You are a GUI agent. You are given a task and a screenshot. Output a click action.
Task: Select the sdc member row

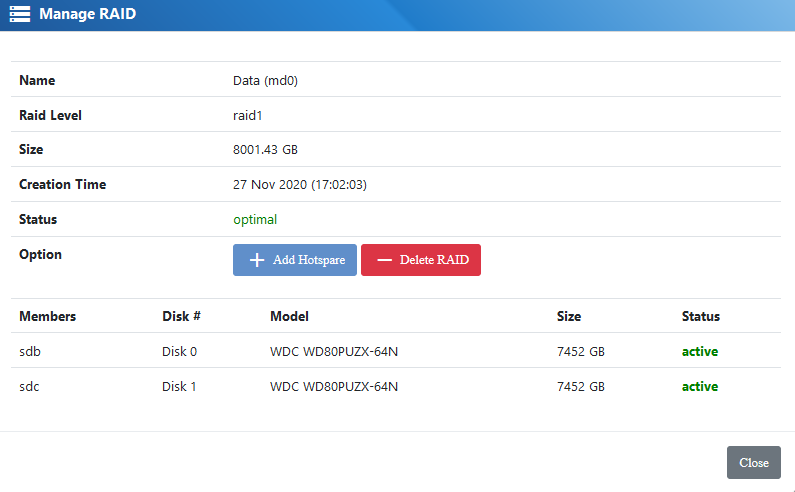30,386
